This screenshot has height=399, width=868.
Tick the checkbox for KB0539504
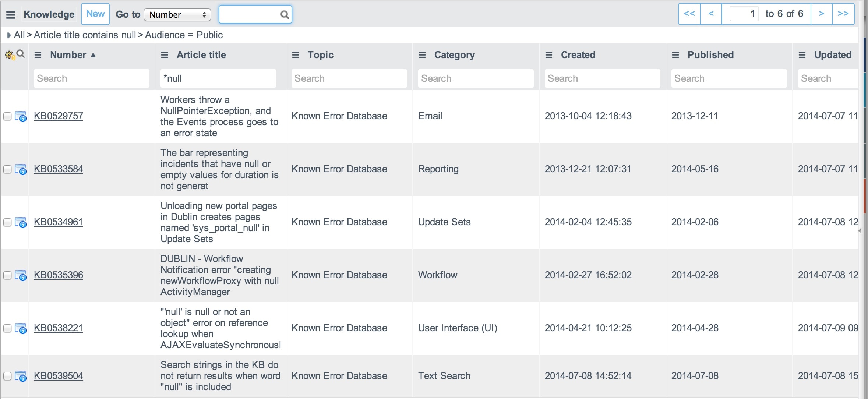pyautogui.click(x=7, y=376)
